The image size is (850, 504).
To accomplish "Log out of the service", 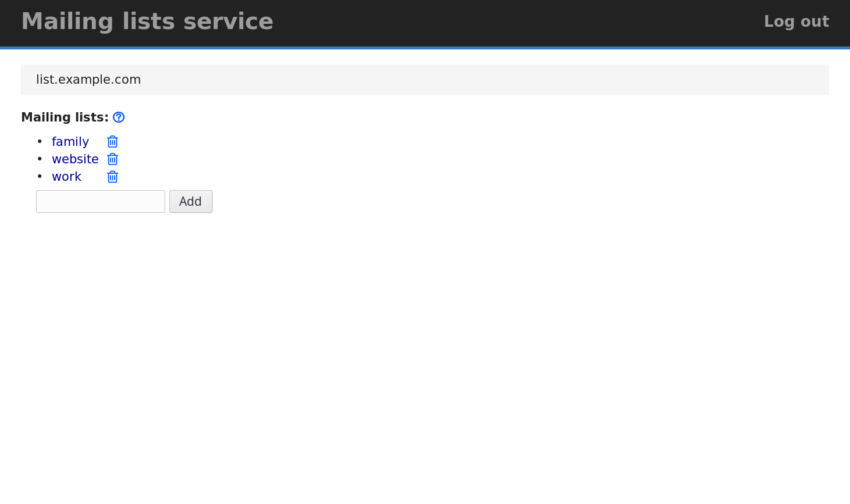I will click(796, 22).
